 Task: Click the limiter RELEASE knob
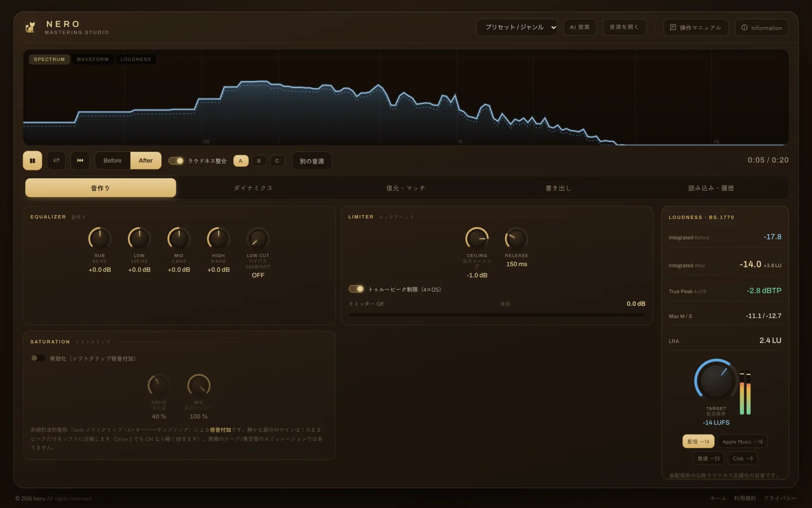(x=517, y=238)
